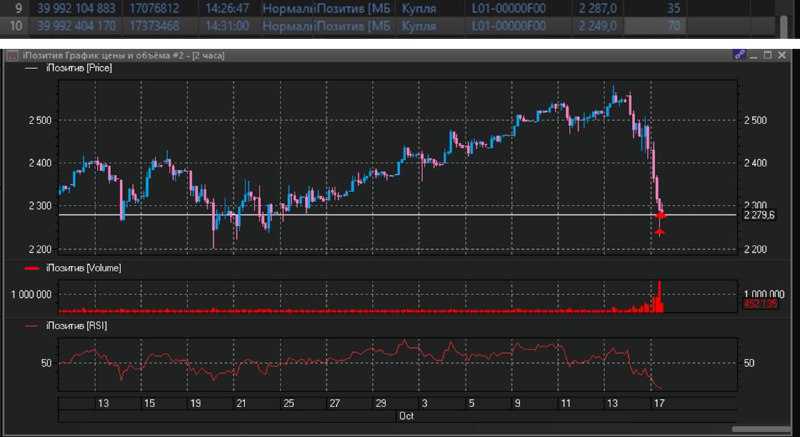Click the deals table vertical scrollbar thumb

784,25
